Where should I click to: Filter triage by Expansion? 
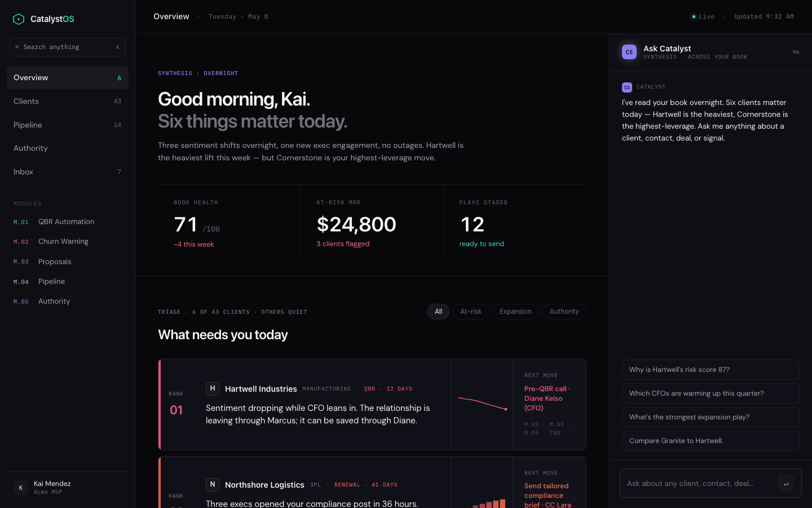pyautogui.click(x=515, y=312)
